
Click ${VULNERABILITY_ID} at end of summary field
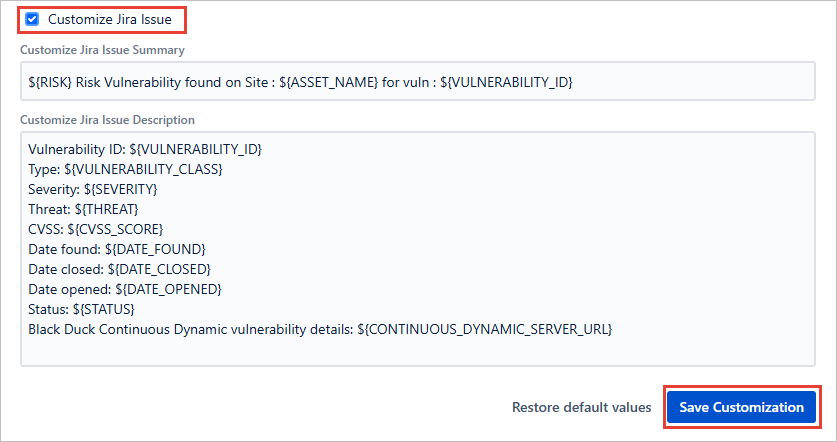512,81
